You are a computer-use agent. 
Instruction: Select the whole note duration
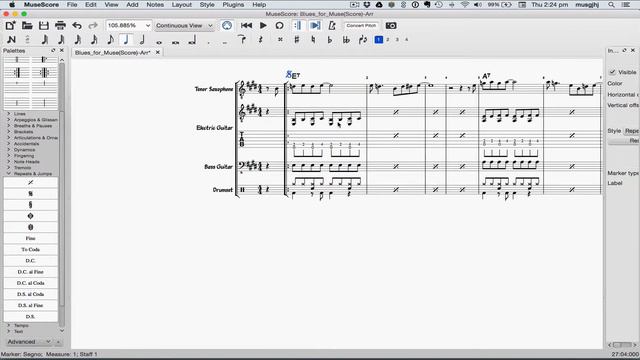click(159, 42)
